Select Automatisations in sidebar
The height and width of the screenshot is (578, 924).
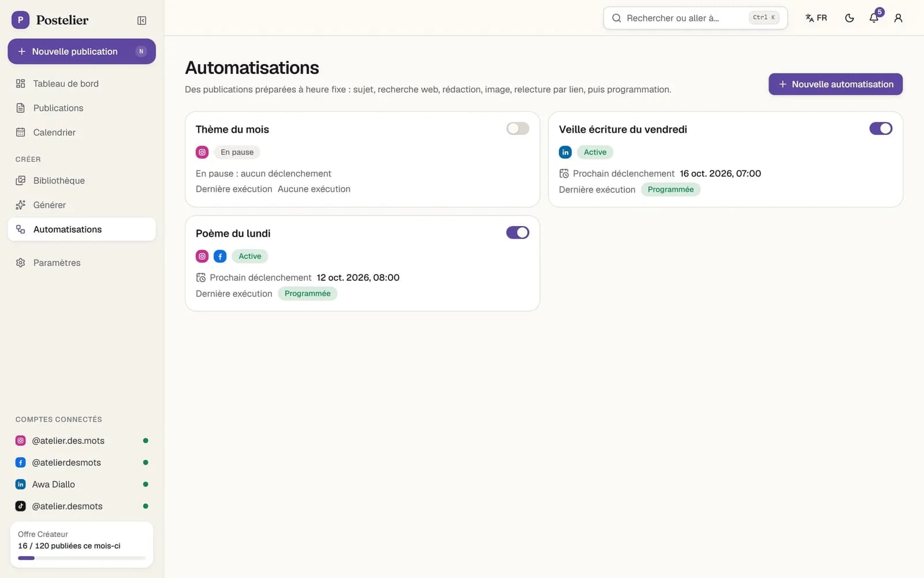pos(81,229)
